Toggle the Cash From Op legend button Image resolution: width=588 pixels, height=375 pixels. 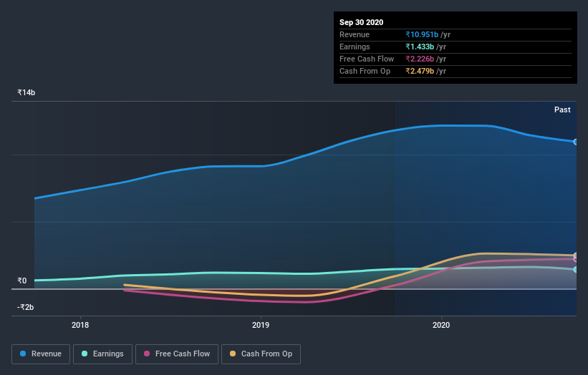click(x=261, y=354)
